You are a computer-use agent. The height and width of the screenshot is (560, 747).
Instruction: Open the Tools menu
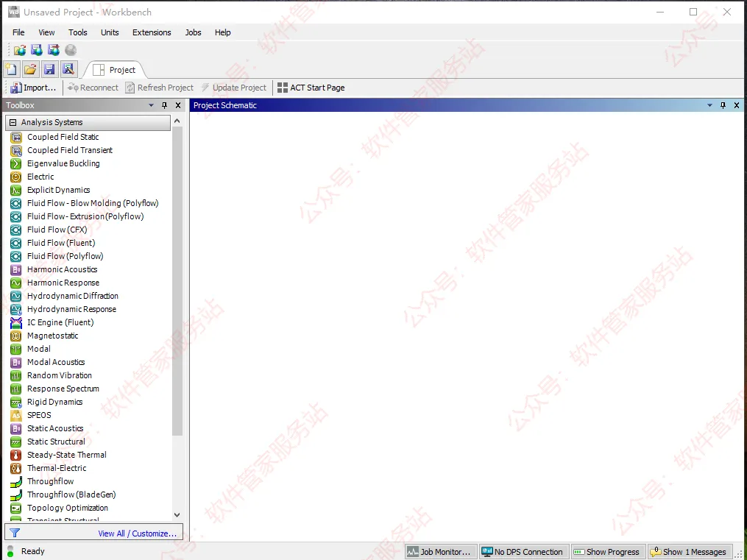pyautogui.click(x=78, y=32)
